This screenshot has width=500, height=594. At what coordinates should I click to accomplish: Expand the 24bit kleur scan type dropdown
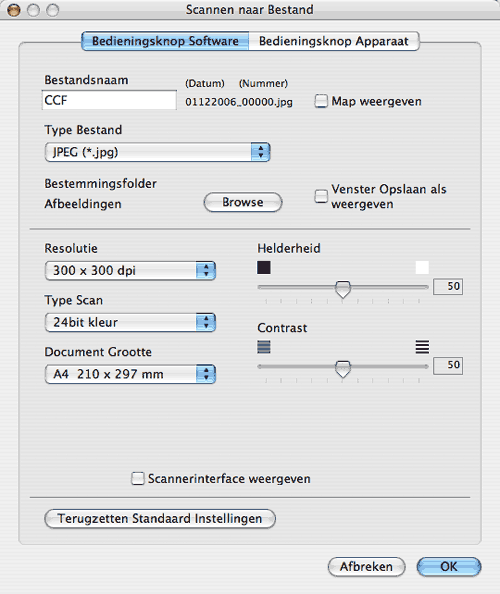coord(130,322)
